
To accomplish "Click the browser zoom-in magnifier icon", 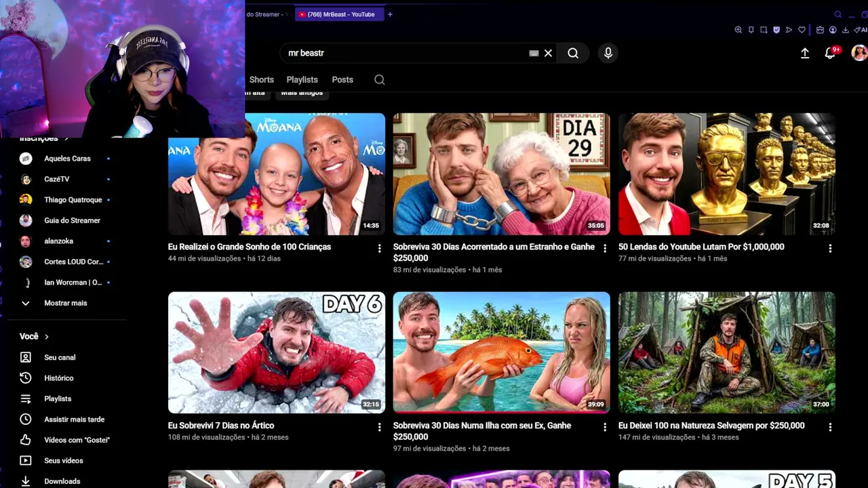I will point(738,30).
